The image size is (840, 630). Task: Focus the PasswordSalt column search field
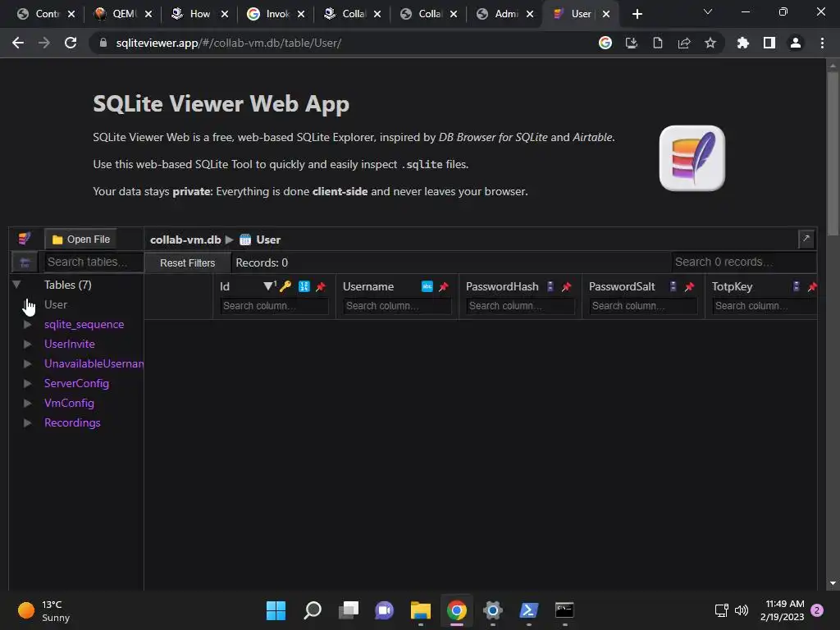click(643, 306)
